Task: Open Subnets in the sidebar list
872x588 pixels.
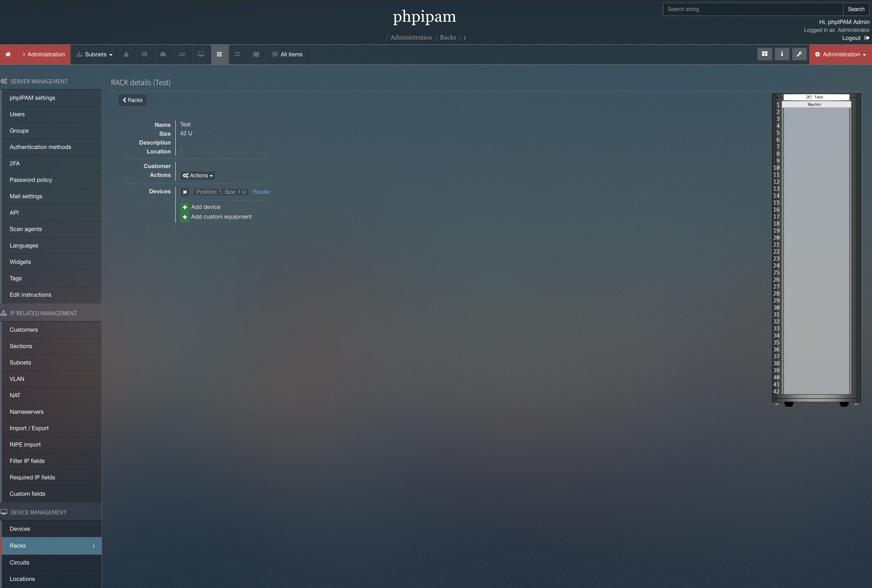Action: pos(51,363)
